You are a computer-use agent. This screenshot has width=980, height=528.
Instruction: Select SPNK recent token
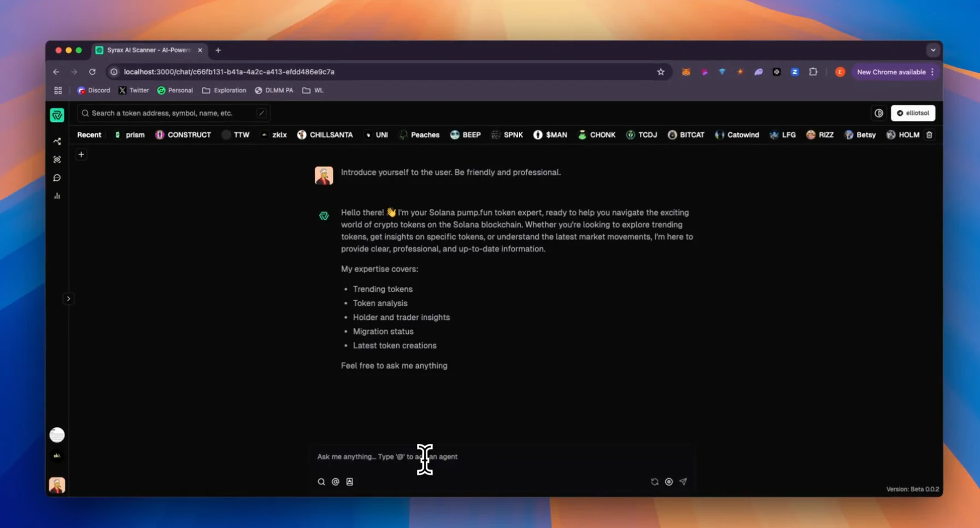click(507, 134)
